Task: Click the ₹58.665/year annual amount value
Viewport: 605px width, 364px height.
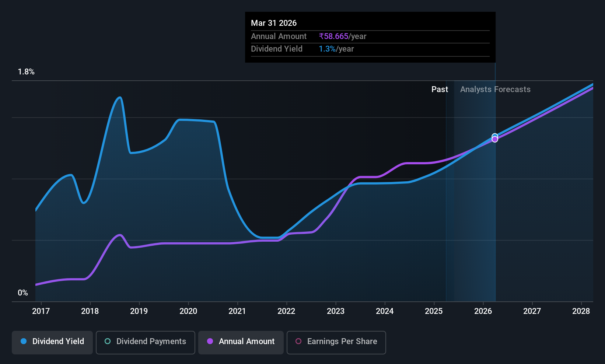Action: coord(343,36)
